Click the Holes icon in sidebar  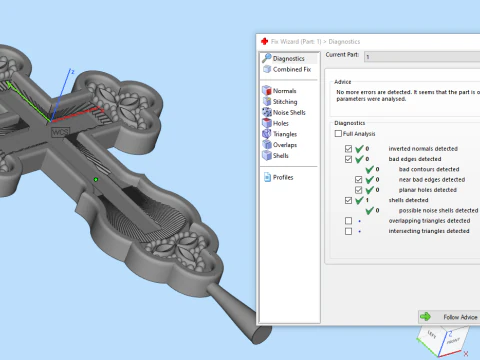(267, 123)
